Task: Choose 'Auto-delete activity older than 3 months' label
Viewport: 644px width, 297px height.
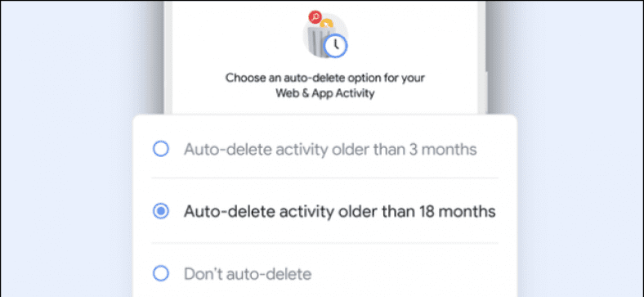Action: pos(330,150)
